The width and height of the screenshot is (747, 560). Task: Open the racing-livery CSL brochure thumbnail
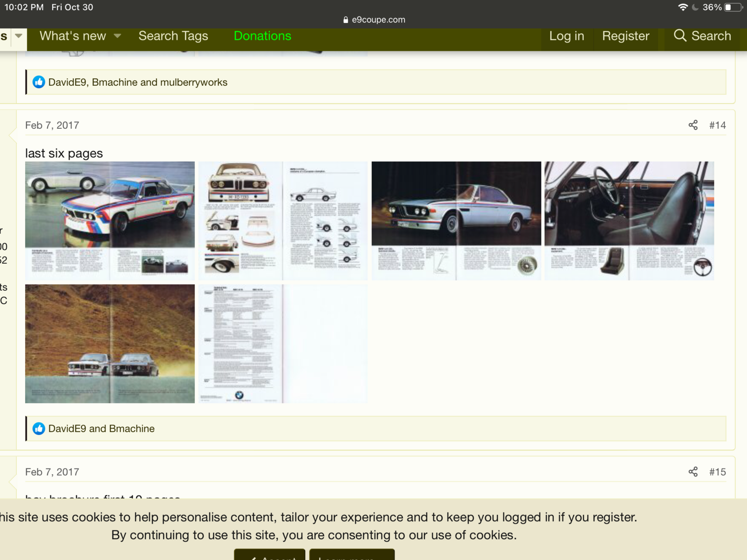[x=110, y=221]
